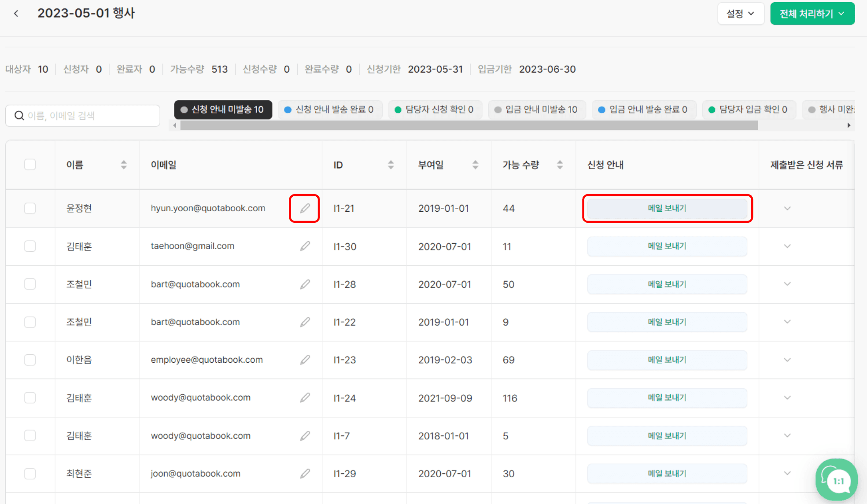
Task: Sort table by 부여일 column
Action: click(x=475, y=165)
